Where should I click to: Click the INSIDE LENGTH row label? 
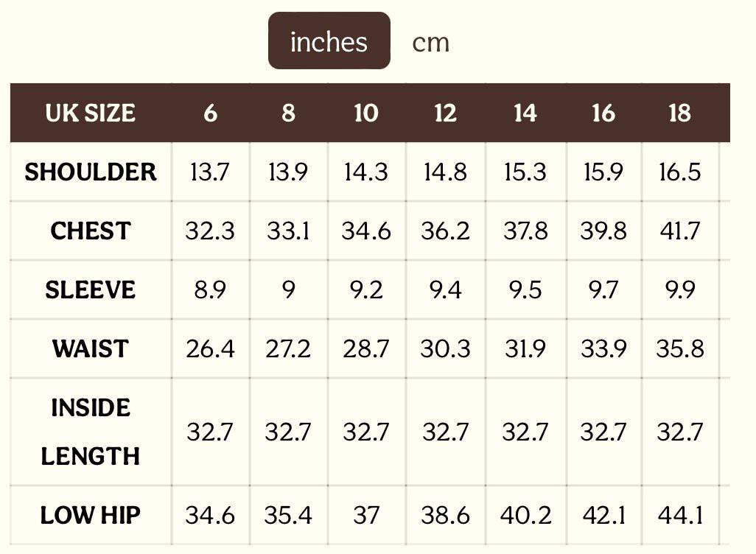[90, 432]
